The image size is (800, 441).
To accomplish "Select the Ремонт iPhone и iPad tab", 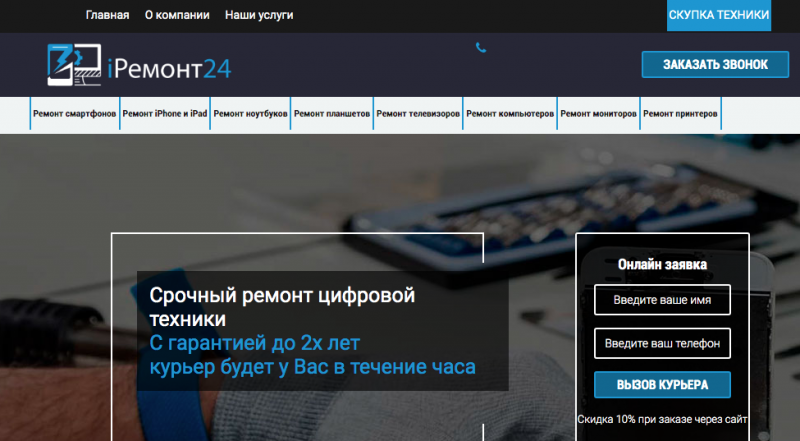I will click(165, 113).
